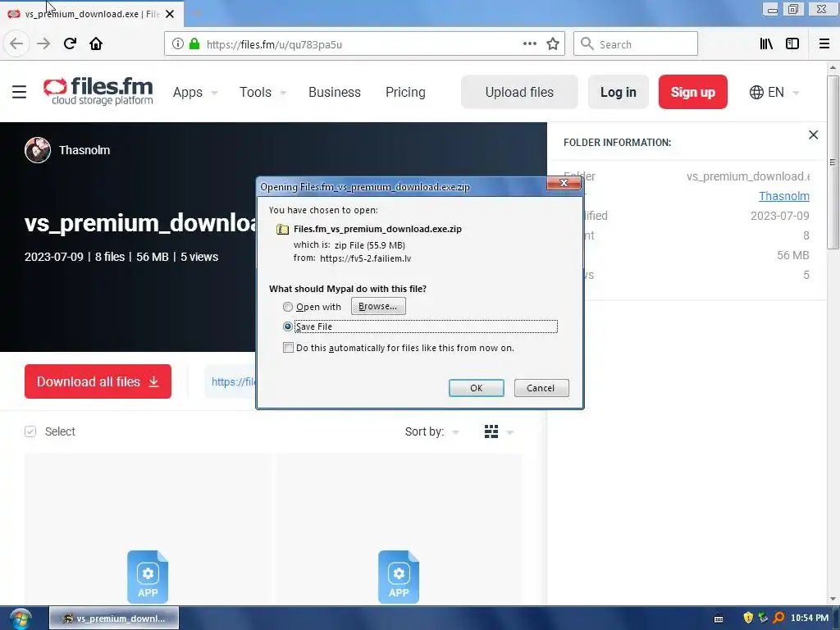840x630 pixels.
Task: Click the Log in button
Action: 619,92
